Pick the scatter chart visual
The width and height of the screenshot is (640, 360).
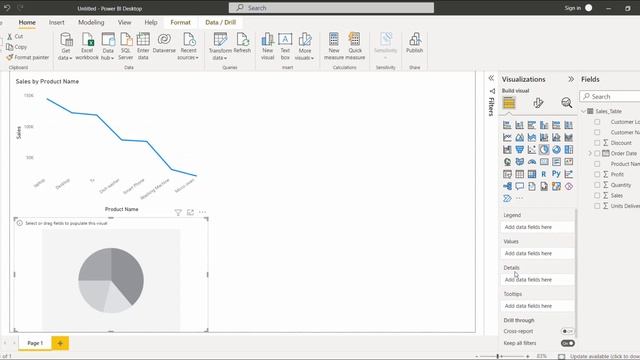[531, 150]
